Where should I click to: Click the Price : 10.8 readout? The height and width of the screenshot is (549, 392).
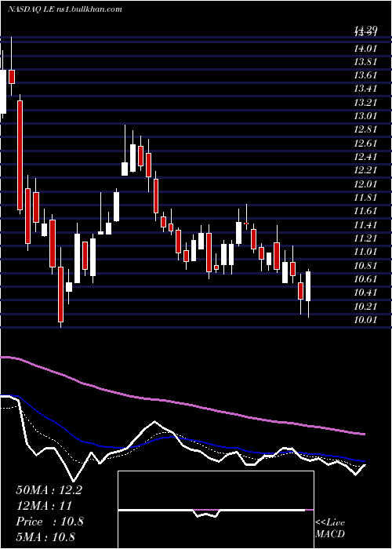49,522
